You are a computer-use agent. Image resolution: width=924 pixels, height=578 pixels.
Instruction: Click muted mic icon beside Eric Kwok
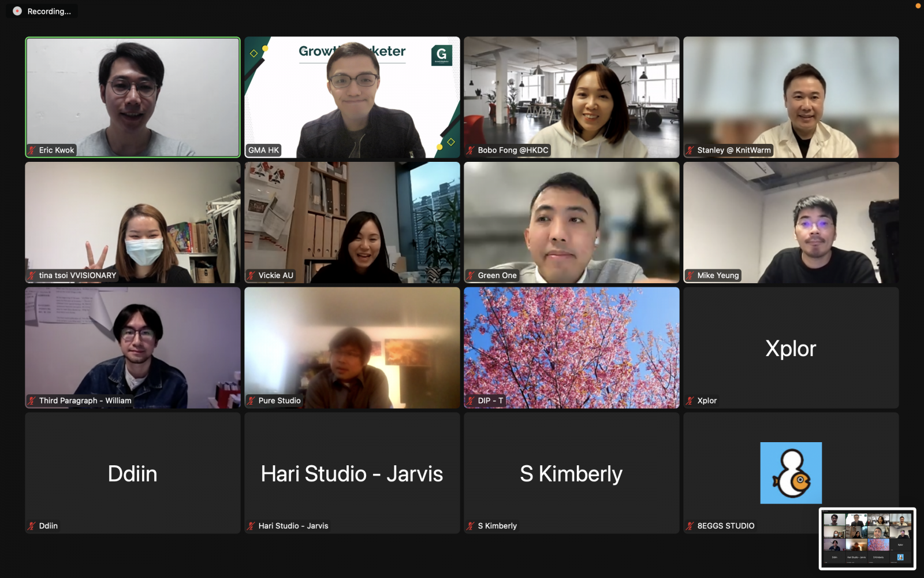tap(32, 150)
